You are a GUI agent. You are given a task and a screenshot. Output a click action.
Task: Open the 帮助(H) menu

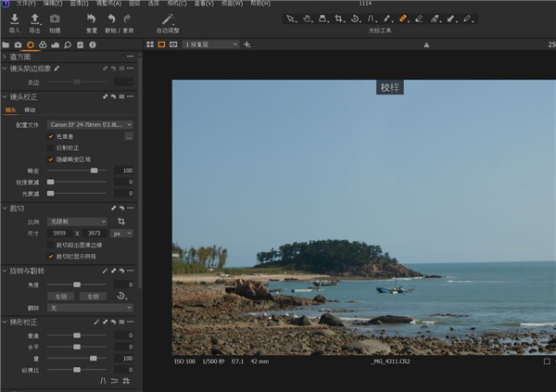[260, 3]
